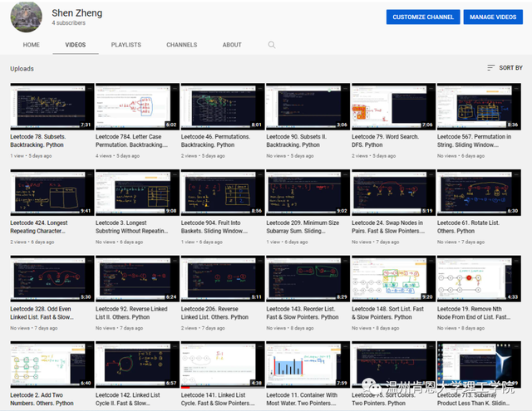
Task: Click the channel search magnifier icon
Action: [x=272, y=45]
